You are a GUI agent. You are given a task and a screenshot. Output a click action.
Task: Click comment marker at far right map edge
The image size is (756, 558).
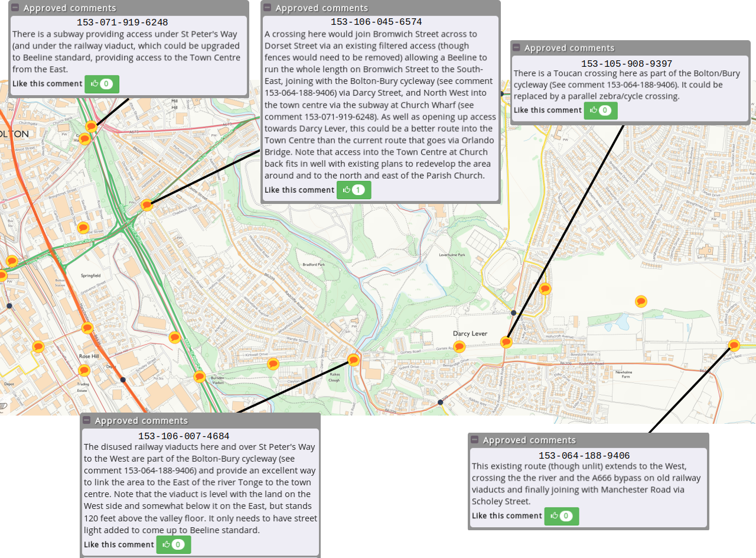734,345
